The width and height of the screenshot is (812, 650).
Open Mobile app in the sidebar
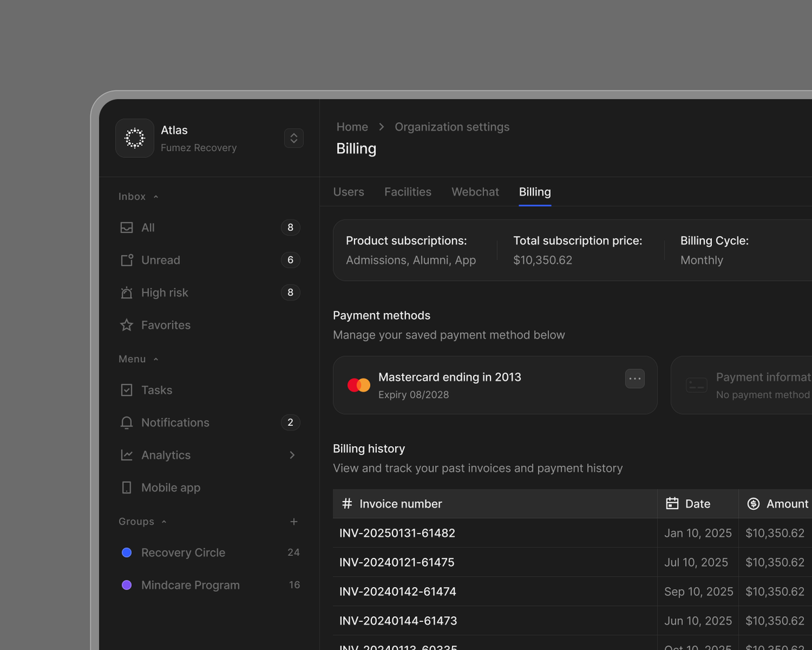tap(209, 487)
